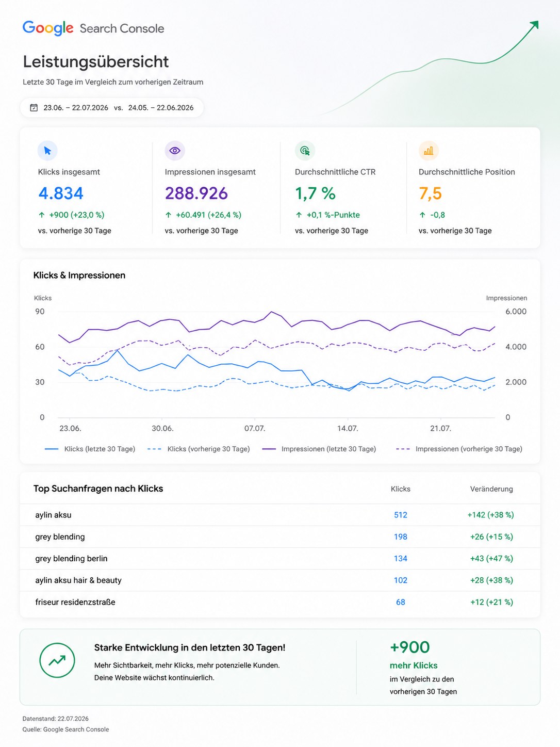This screenshot has width=560, height=747.
Task: Click the 30.06. x-axis label
Action: tap(162, 429)
